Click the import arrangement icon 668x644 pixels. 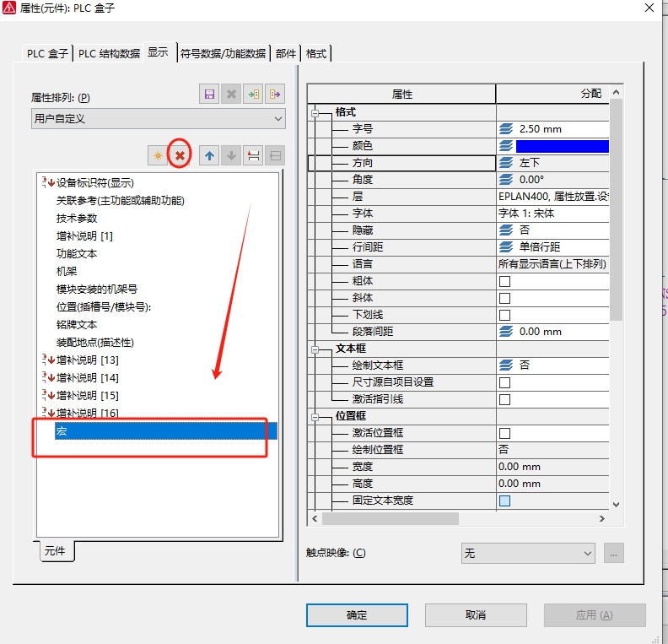coord(253,95)
